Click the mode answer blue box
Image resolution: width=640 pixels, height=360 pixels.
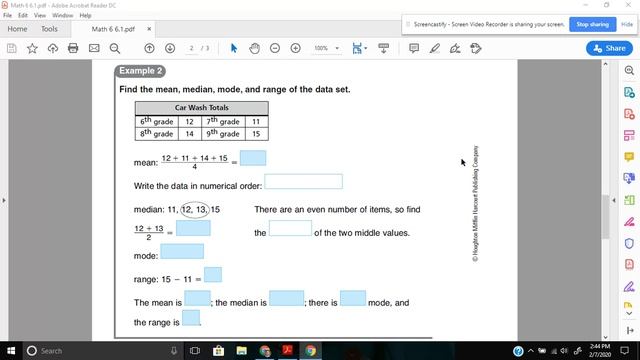182,251
